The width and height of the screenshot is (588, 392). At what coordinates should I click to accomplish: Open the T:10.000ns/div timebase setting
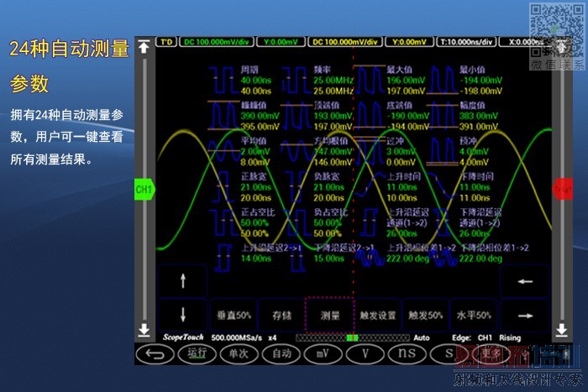pyautogui.click(x=466, y=42)
